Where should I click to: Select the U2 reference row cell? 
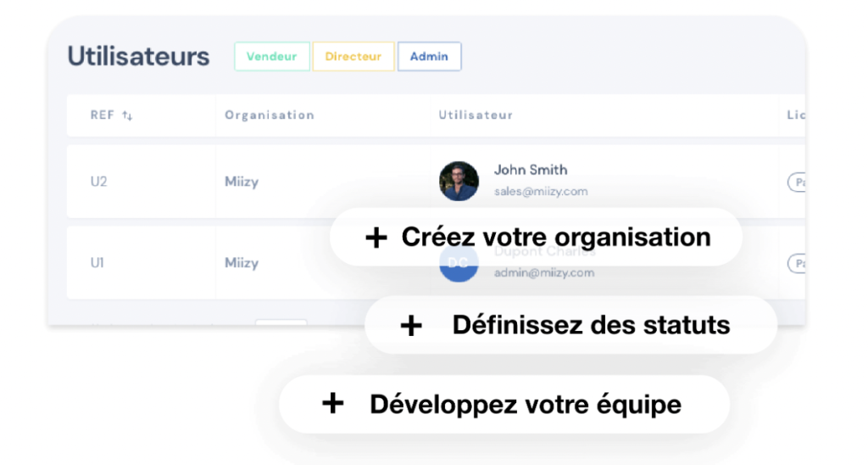coord(98,182)
